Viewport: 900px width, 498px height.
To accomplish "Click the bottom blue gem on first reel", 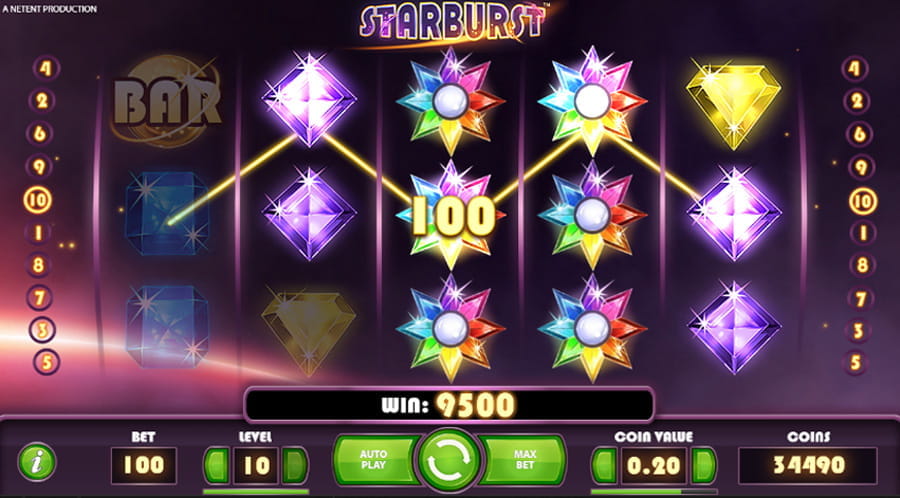I will pyautogui.click(x=166, y=327).
